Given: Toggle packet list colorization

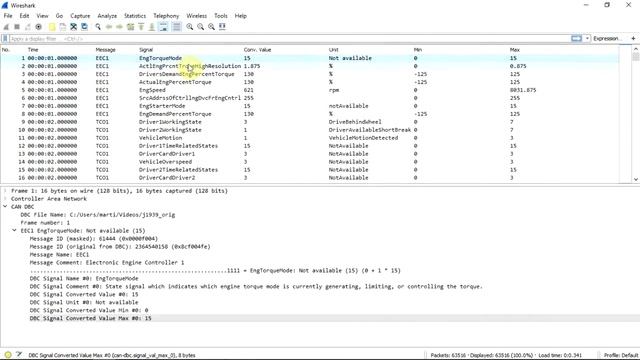Looking at the screenshot, I should coord(177,27).
